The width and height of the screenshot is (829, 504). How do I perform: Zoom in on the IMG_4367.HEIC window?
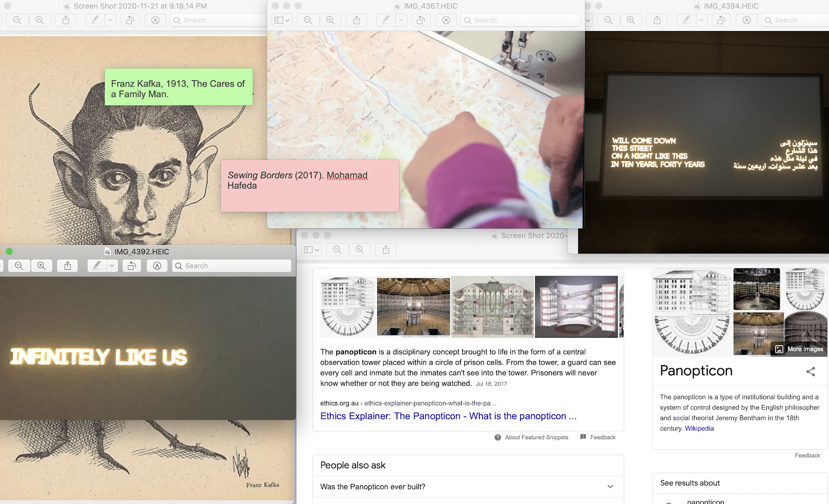(331, 20)
